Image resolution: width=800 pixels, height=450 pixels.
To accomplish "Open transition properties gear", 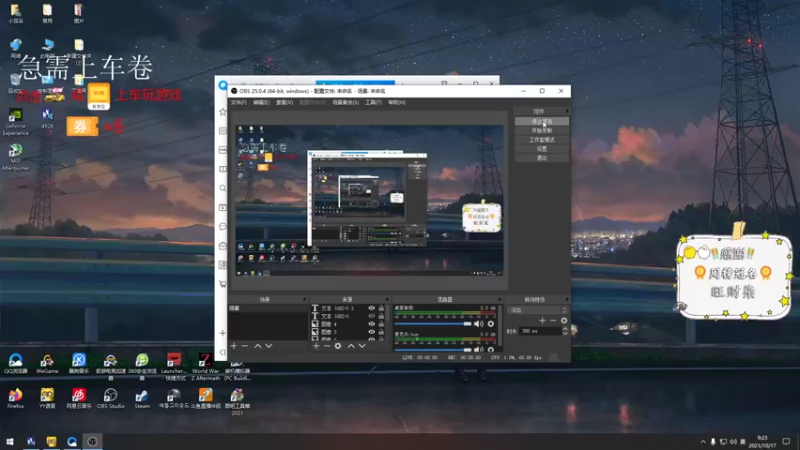I will click(x=564, y=320).
